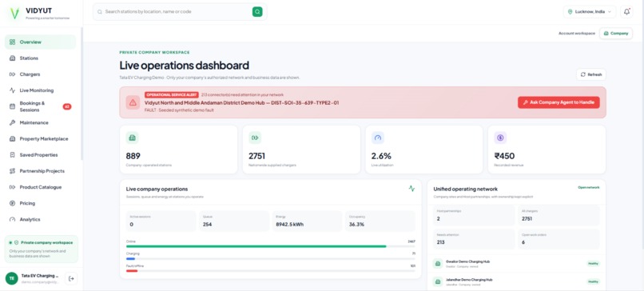Click the green Online progress bar
The image size is (644, 291).
[256, 246]
